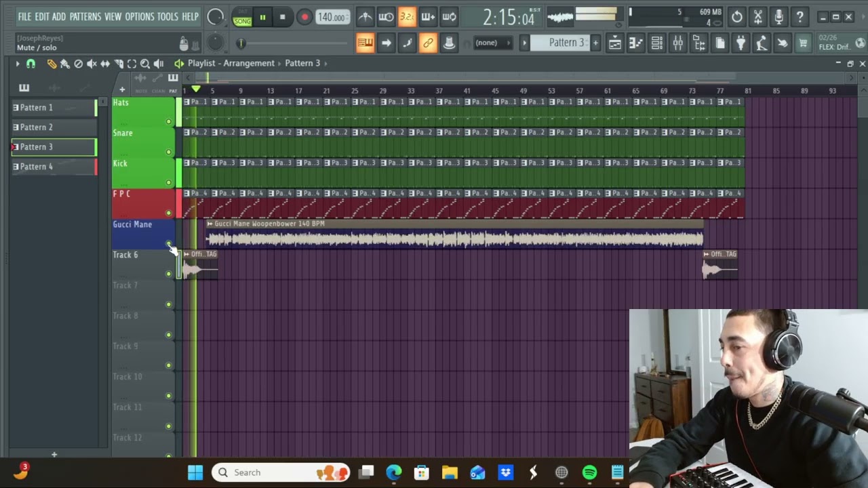Screen dimensions: 868x488
Task: Select the Zoom magnifier tool
Action: tap(146, 64)
